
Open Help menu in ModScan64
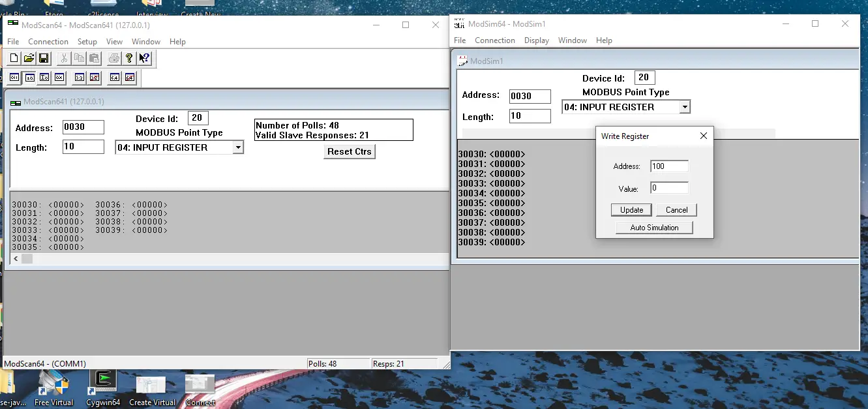(177, 42)
